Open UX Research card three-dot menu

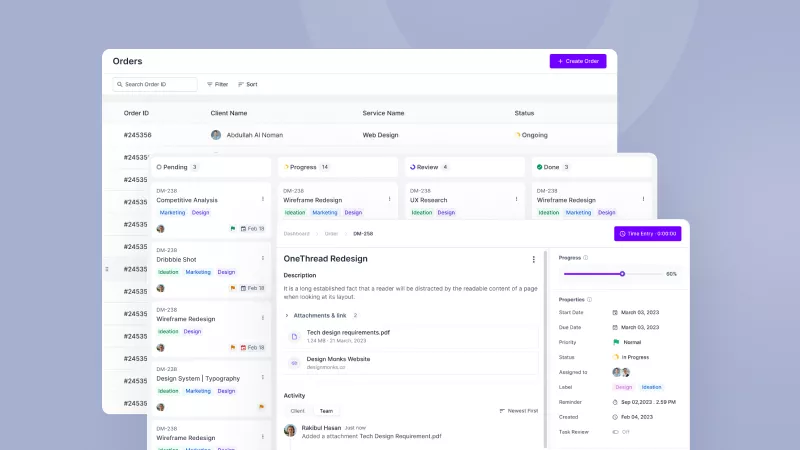tap(517, 200)
